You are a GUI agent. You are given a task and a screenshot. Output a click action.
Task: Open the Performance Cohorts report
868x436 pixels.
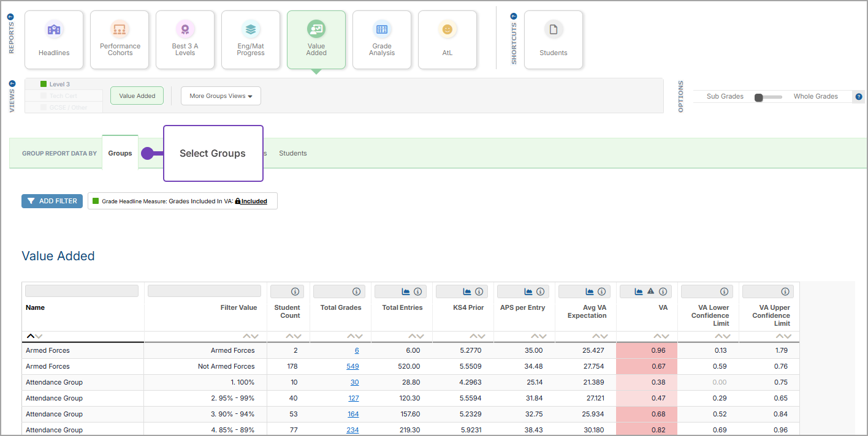pyautogui.click(x=120, y=39)
